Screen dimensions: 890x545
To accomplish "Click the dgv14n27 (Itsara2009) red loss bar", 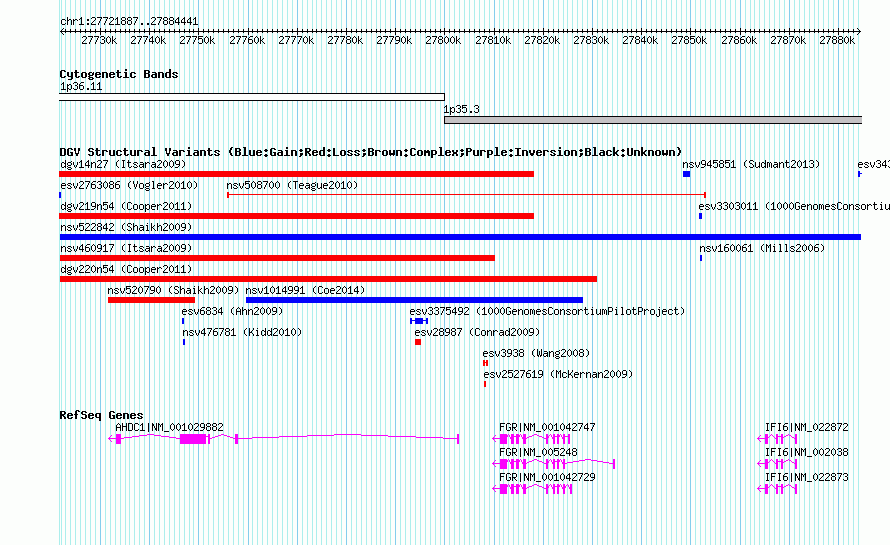I will pos(297,174).
